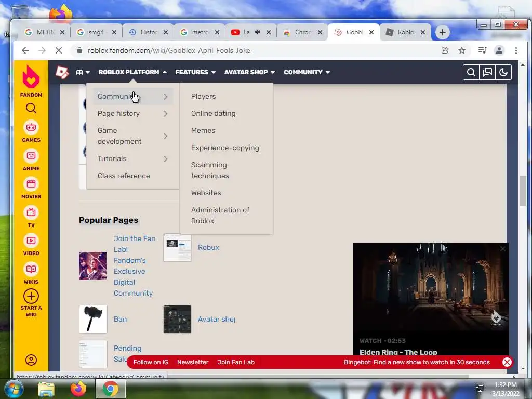
Task: Select Memes in the submenu
Action: 203,130
